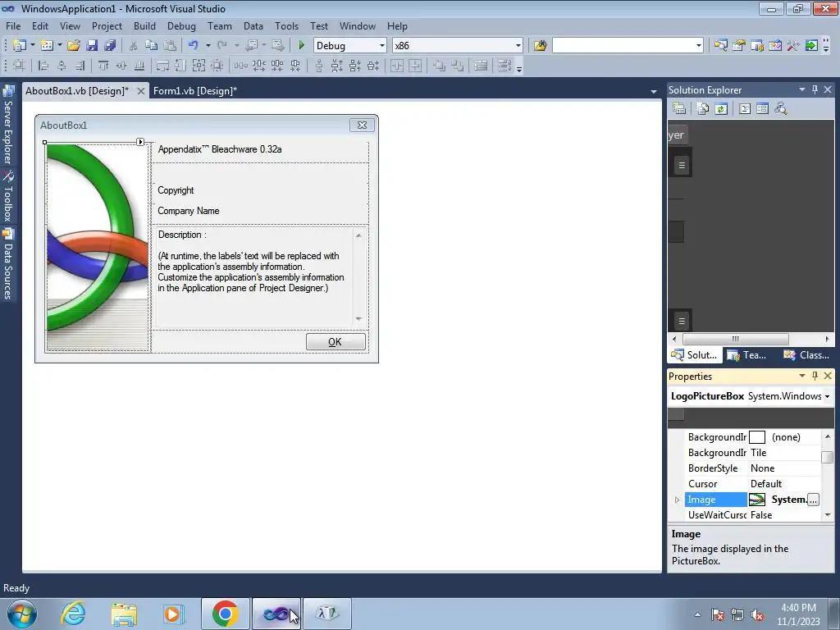Switch to the Class View panel tab
The height and width of the screenshot is (630, 840).
pyautogui.click(x=807, y=354)
